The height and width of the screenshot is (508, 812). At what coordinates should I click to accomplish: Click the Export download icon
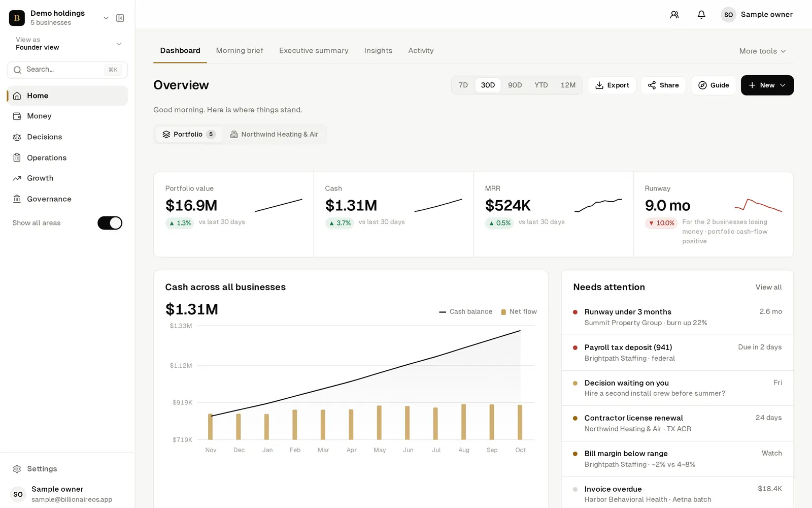coord(599,85)
